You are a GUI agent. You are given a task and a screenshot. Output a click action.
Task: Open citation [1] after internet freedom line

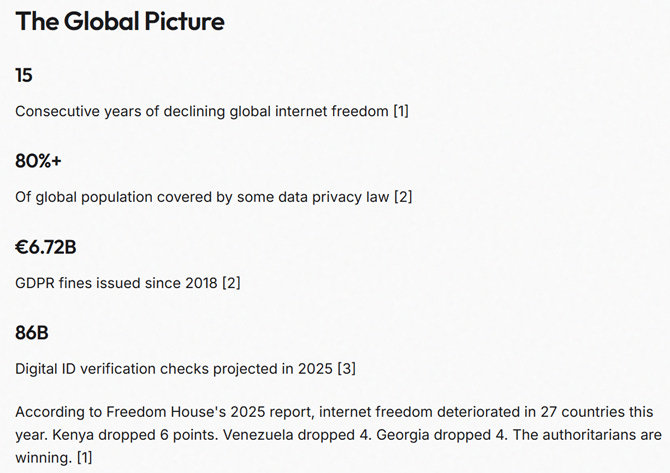pos(401,111)
